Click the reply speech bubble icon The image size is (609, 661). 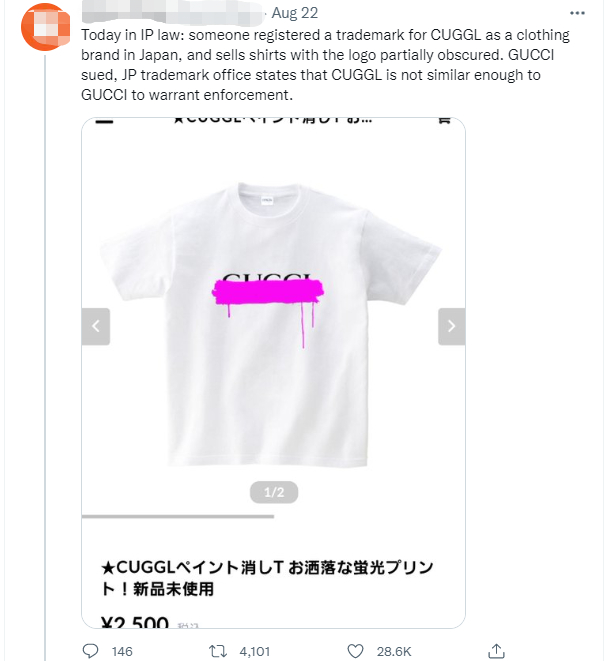coord(91,651)
